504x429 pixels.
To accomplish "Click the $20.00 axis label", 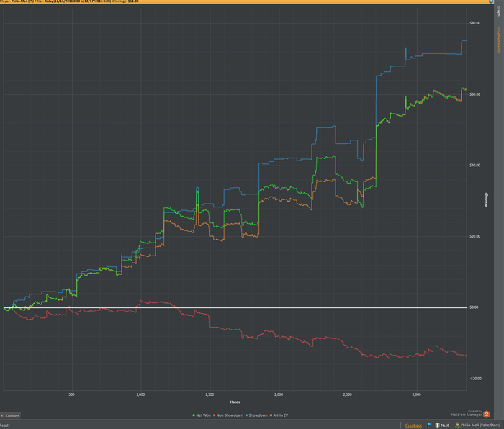I will point(474,237).
